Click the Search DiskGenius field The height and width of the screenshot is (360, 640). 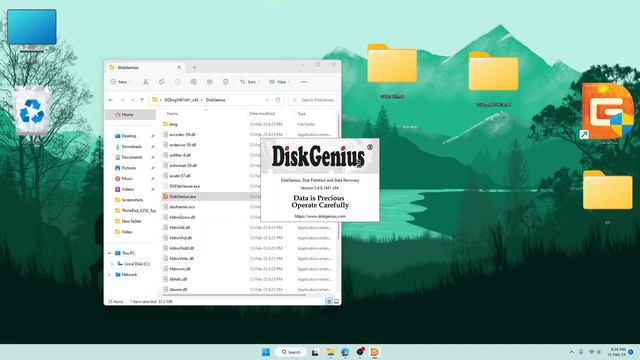click(313, 100)
